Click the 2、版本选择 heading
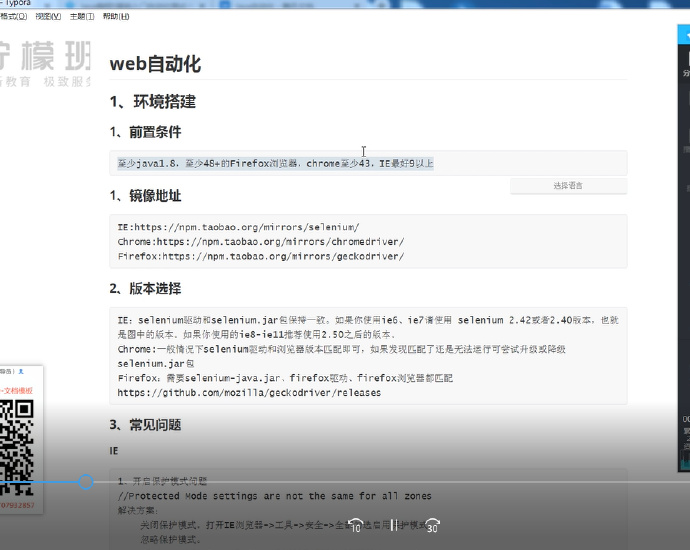 click(146, 289)
